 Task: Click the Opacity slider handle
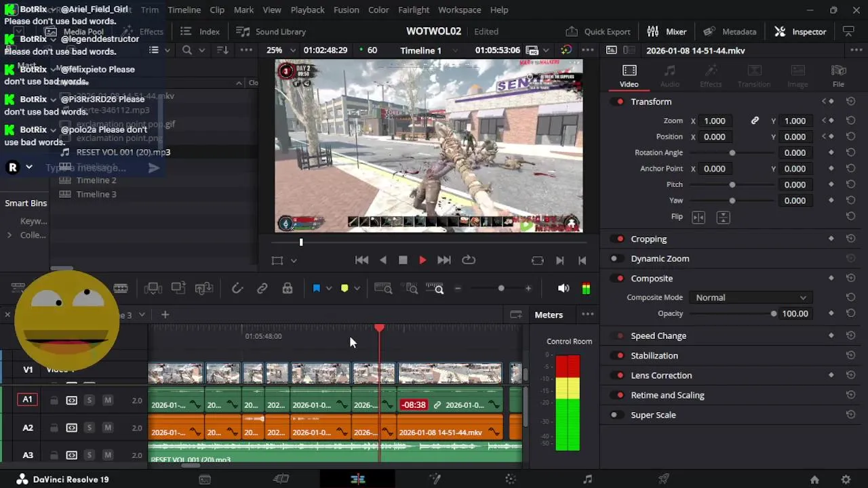774,314
